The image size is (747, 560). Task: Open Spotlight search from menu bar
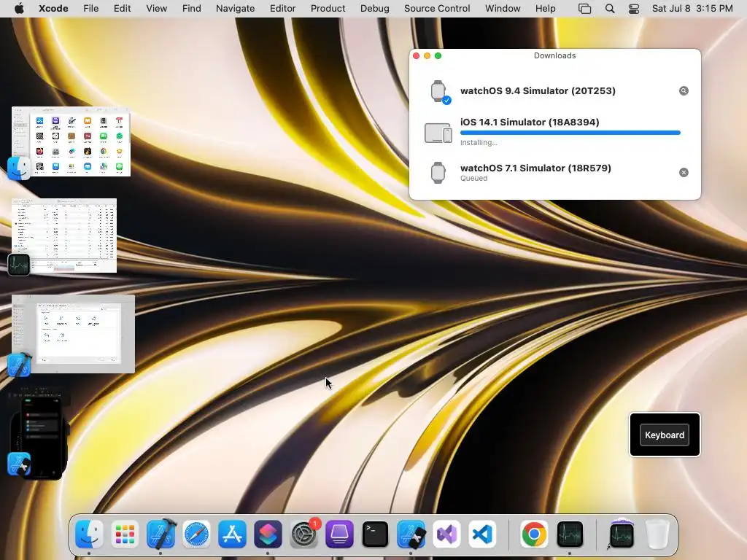tap(610, 9)
